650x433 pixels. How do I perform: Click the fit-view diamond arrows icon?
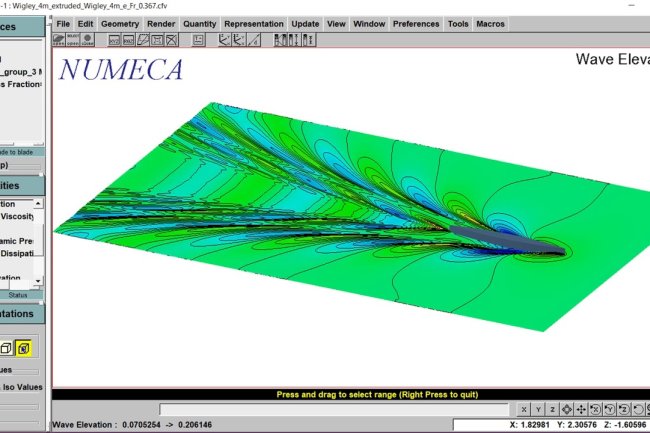[567, 409]
